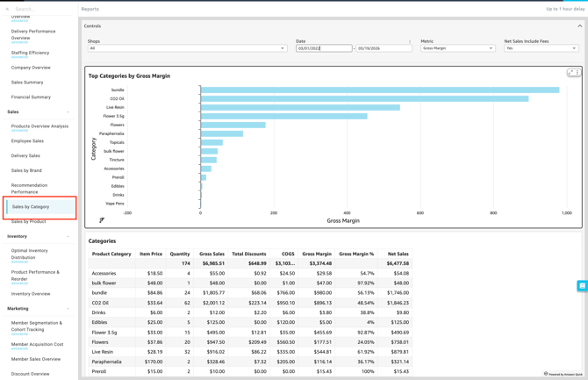588x380 pixels.
Task: Click the search magnifier icon in sidebar
Action: pyautogui.click(x=7, y=9)
